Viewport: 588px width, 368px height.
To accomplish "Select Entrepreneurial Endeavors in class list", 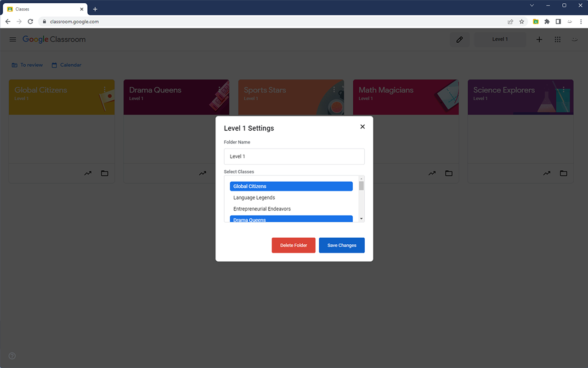I will click(x=291, y=209).
